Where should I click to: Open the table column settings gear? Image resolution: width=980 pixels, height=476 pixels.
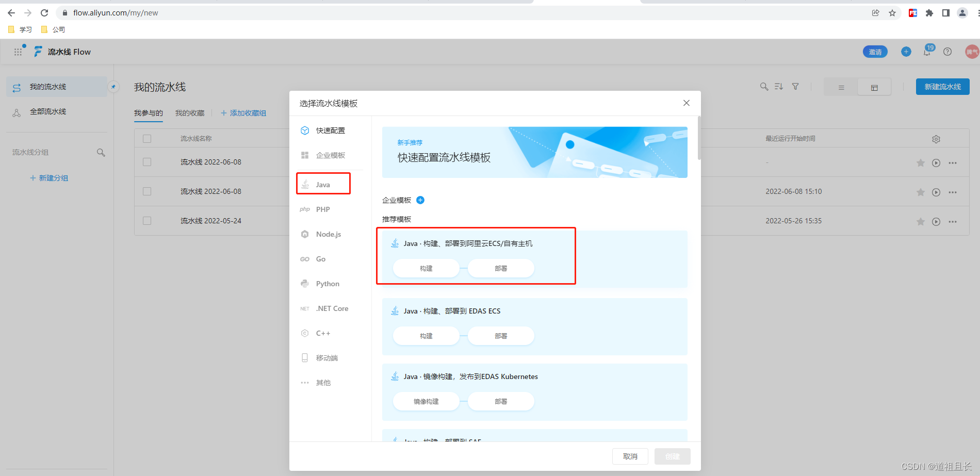coord(936,139)
